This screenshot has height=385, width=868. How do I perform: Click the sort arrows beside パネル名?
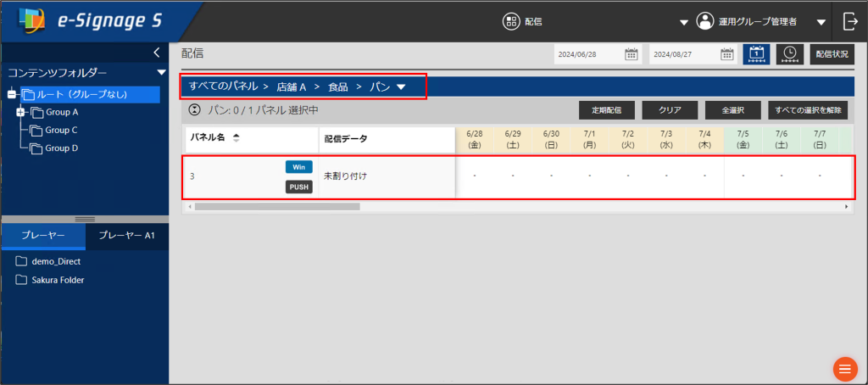tap(236, 138)
